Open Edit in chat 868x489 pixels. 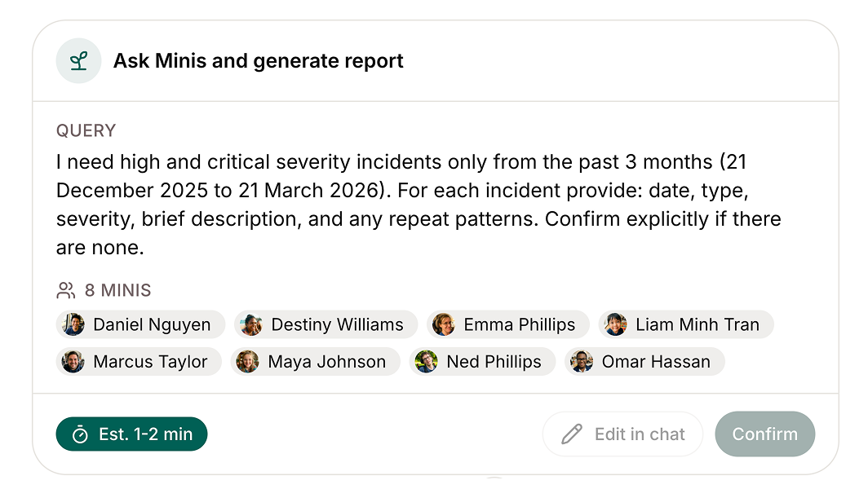click(x=622, y=434)
